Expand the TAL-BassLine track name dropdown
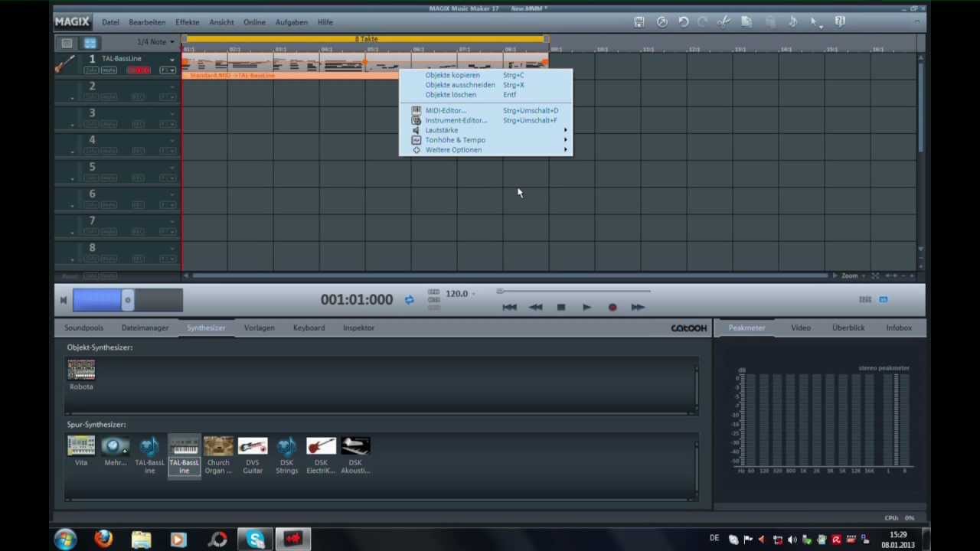This screenshot has width=980, height=551. coord(172,59)
